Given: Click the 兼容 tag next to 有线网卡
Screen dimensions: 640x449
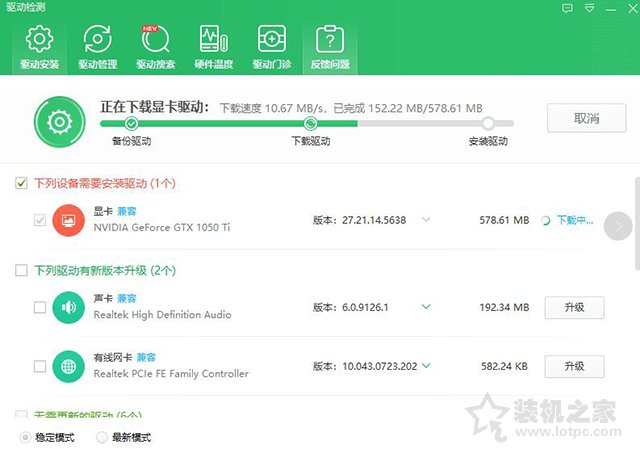Looking at the screenshot, I should [146, 357].
